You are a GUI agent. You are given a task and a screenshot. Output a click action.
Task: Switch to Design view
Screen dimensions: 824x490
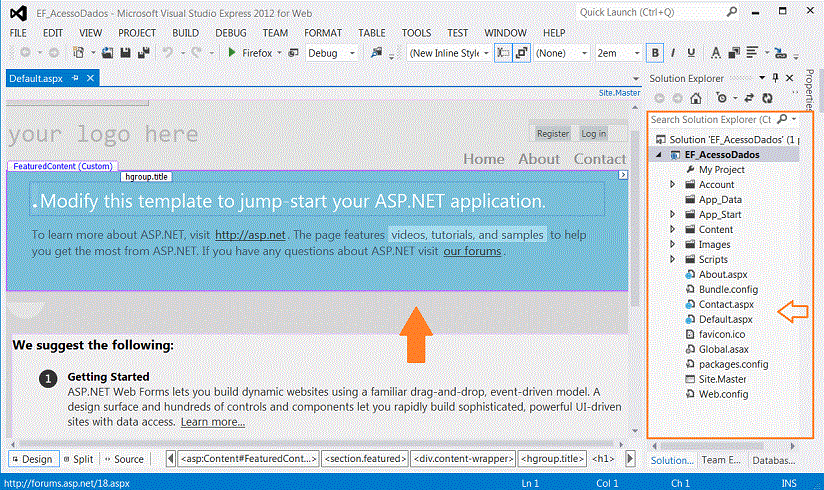point(33,459)
